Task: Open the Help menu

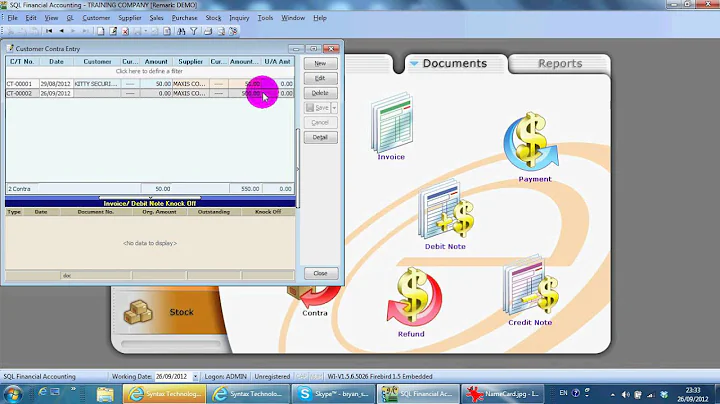Action: click(x=320, y=18)
